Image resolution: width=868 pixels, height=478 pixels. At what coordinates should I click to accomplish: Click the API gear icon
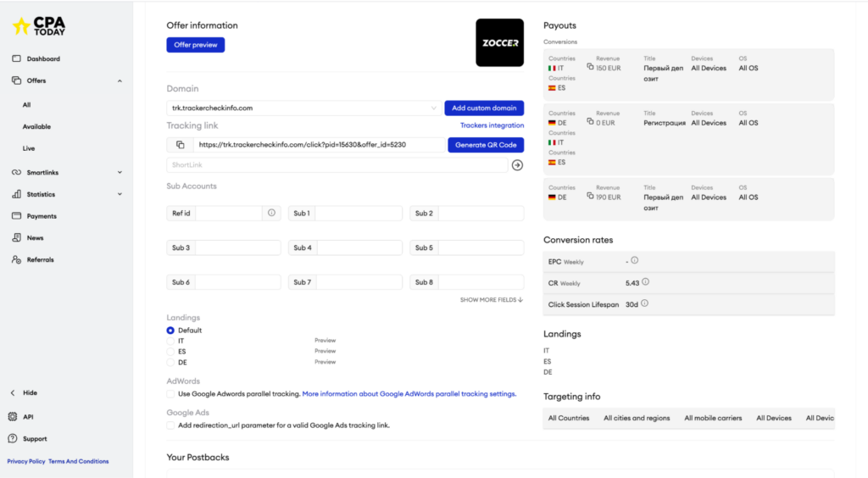point(13,417)
